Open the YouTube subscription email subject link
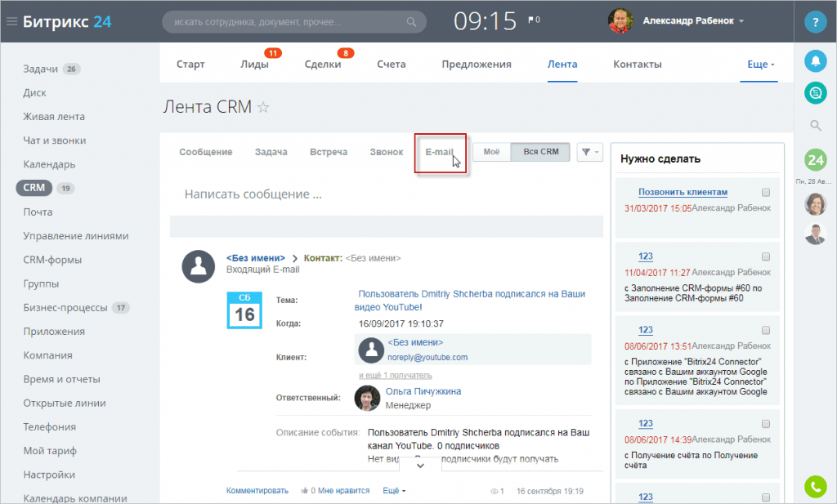 tap(470, 301)
